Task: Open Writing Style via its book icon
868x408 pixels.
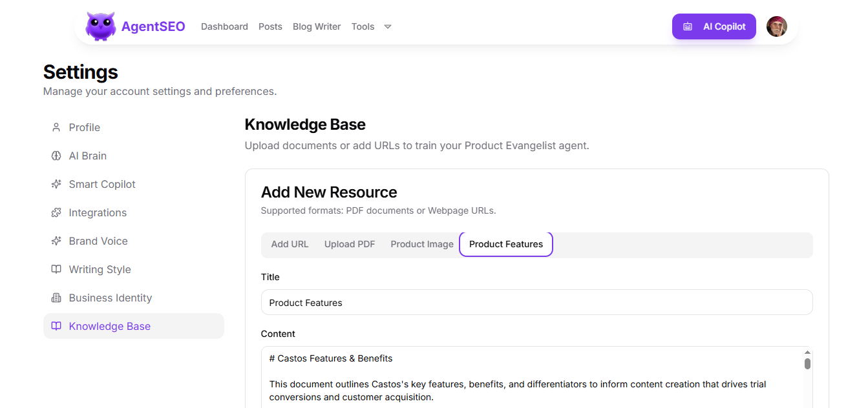Action: coord(56,269)
